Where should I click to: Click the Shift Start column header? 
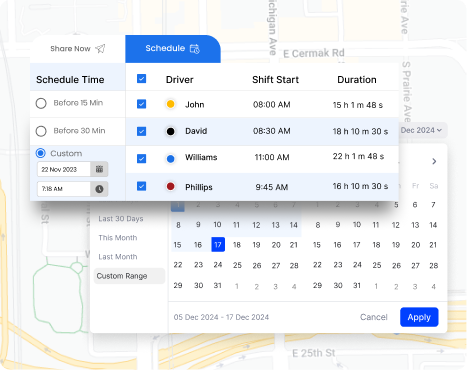[275, 80]
